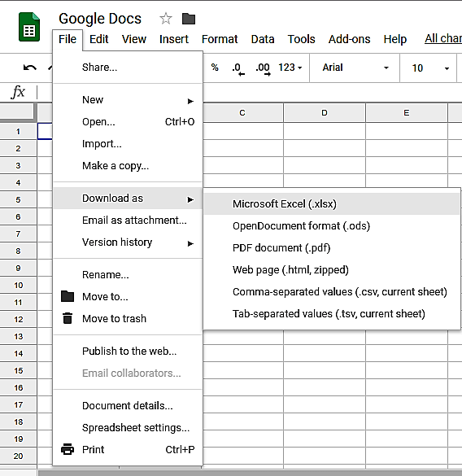Image resolution: width=462 pixels, height=476 pixels.
Task: Select column D header
Action: [x=325, y=113]
